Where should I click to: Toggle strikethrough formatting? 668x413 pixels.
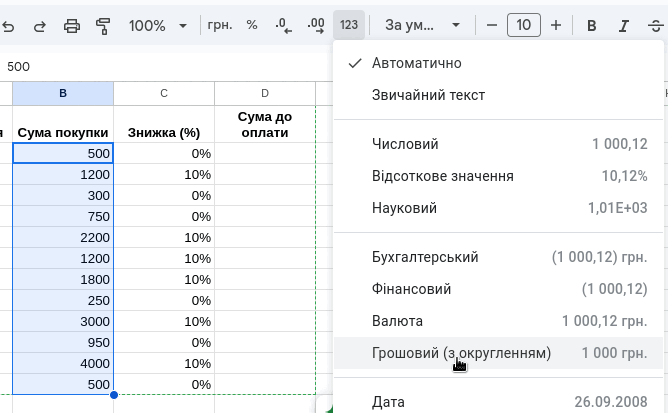pyautogui.click(x=655, y=26)
